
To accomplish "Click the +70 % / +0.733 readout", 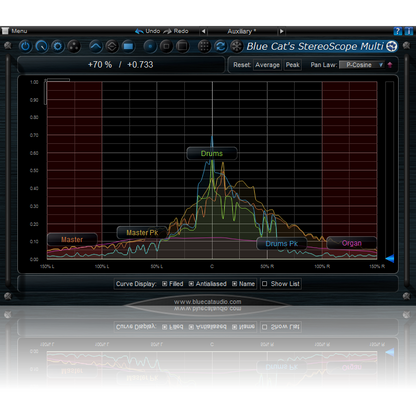I will (x=121, y=65).
